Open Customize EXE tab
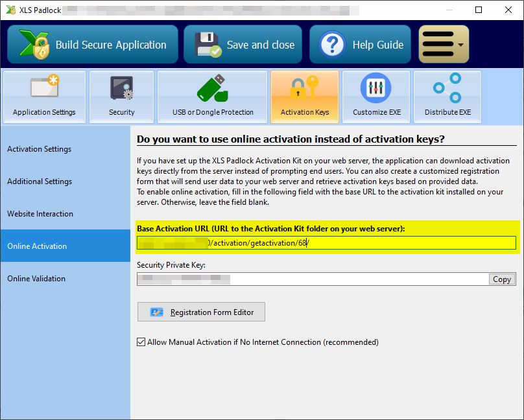Screen dimensions: 524x420 [x=376, y=97]
